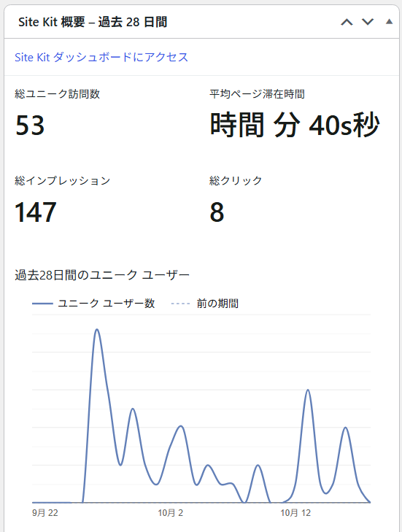Click the impressions value 147
Screen dimensions: 402x532
(36, 212)
